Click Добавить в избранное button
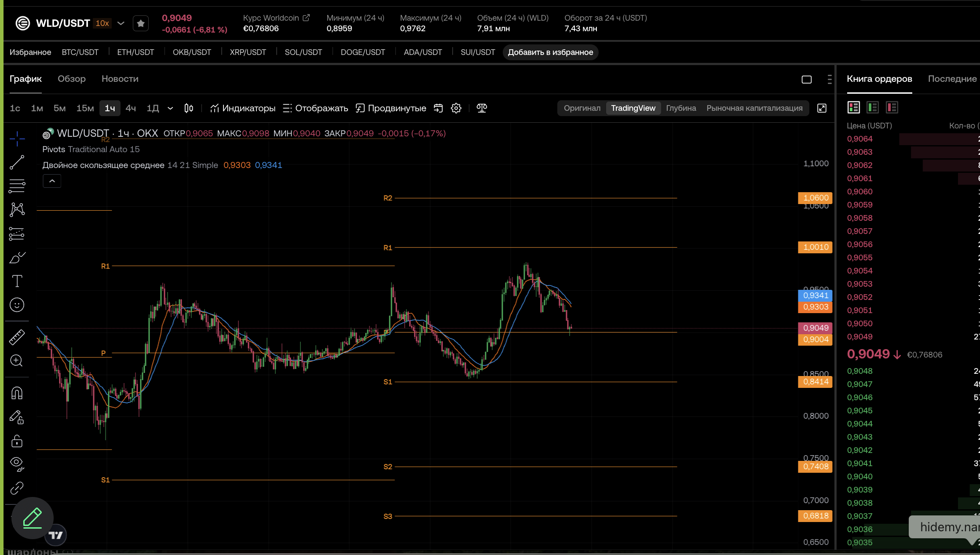This screenshot has height=555, width=980. tap(550, 52)
